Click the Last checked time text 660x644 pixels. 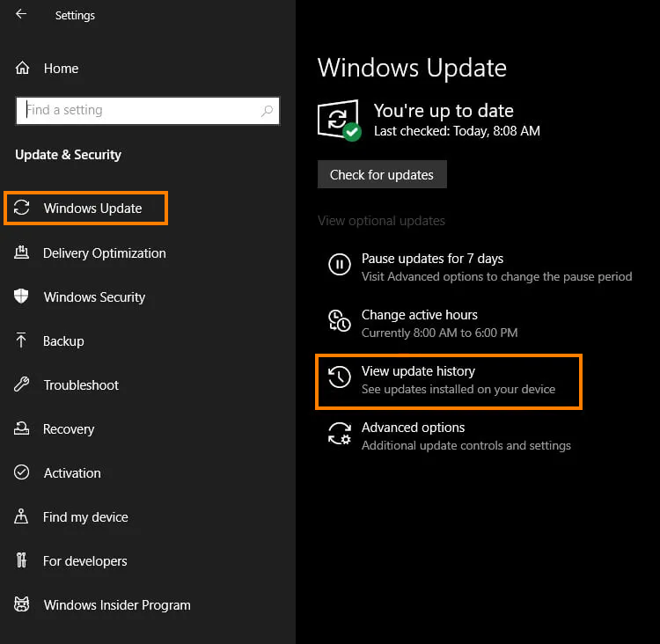pyautogui.click(x=457, y=131)
